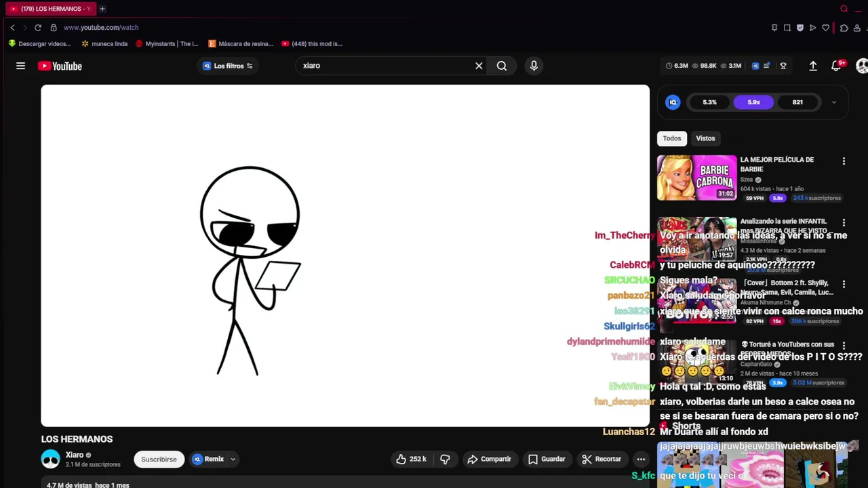Image resolution: width=868 pixels, height=488 pixels.
Task: Click the LOS HERMANOS video title
Action: (77, 439)
